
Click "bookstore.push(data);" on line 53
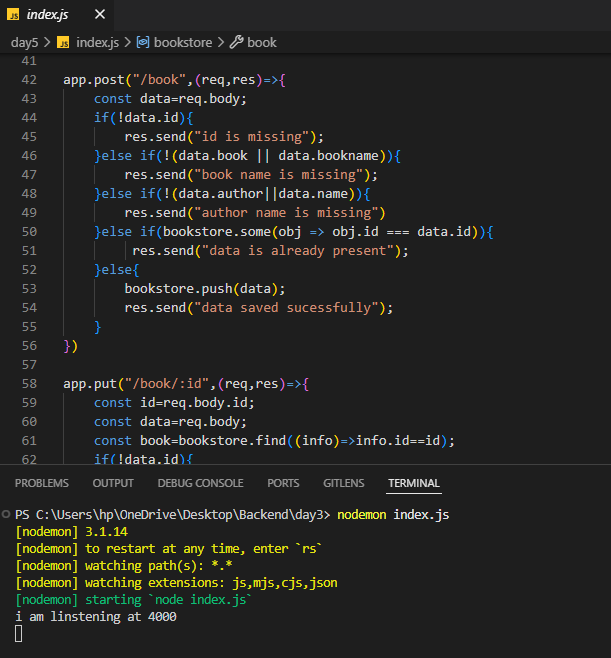tap(205, 289)
